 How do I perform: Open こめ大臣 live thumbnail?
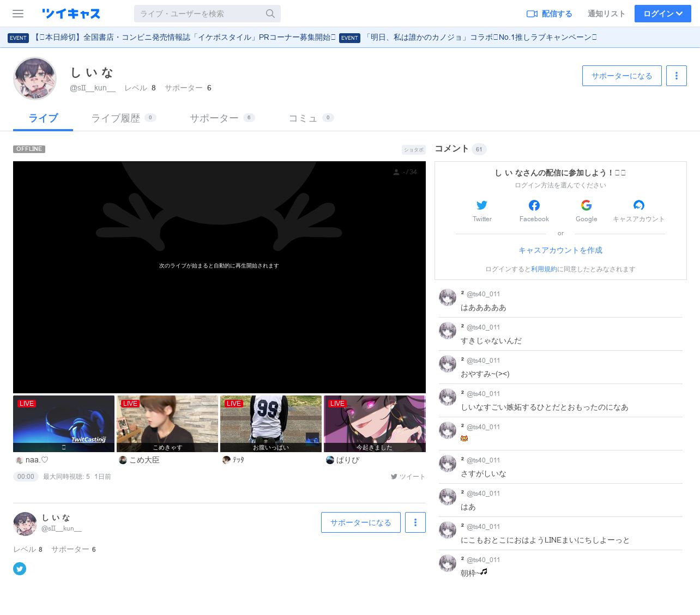click(167, 424)
